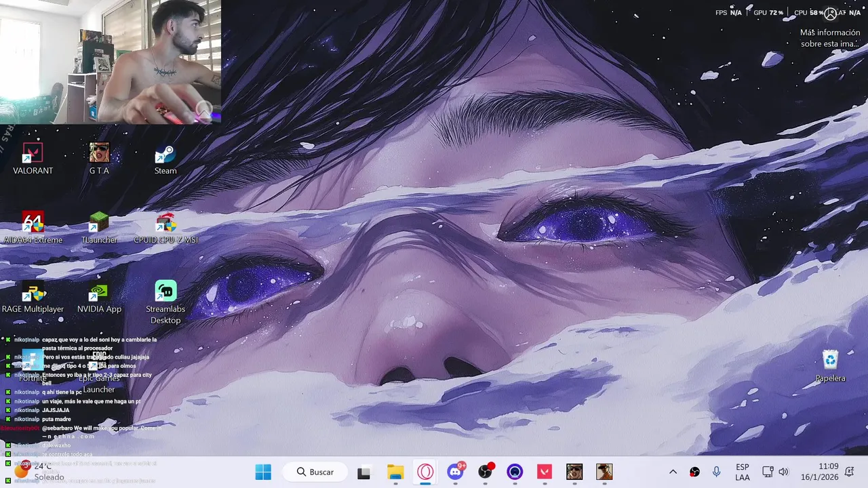Screen dimensions: 868x488
Task: Click the webcam feed thumbnail overlay
Action: click(111, 62)
